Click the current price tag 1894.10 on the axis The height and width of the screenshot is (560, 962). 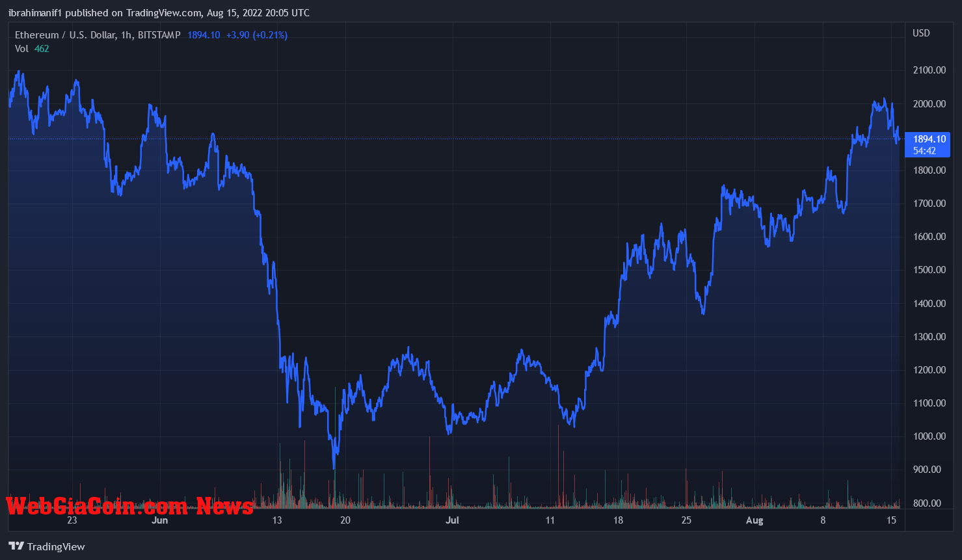point(929,139)
